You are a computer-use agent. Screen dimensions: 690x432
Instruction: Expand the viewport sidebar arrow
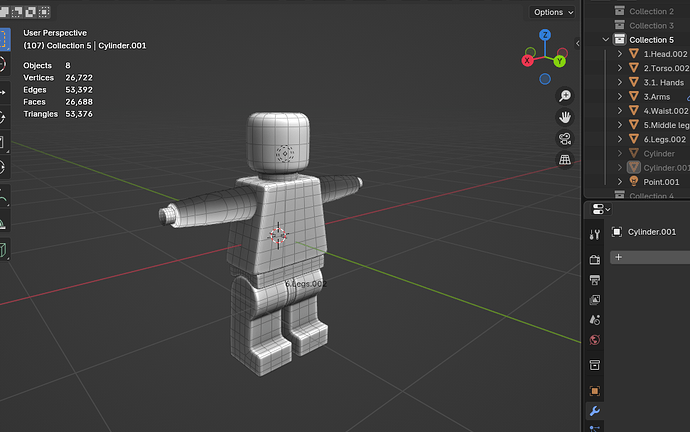(x=577, y=43)
